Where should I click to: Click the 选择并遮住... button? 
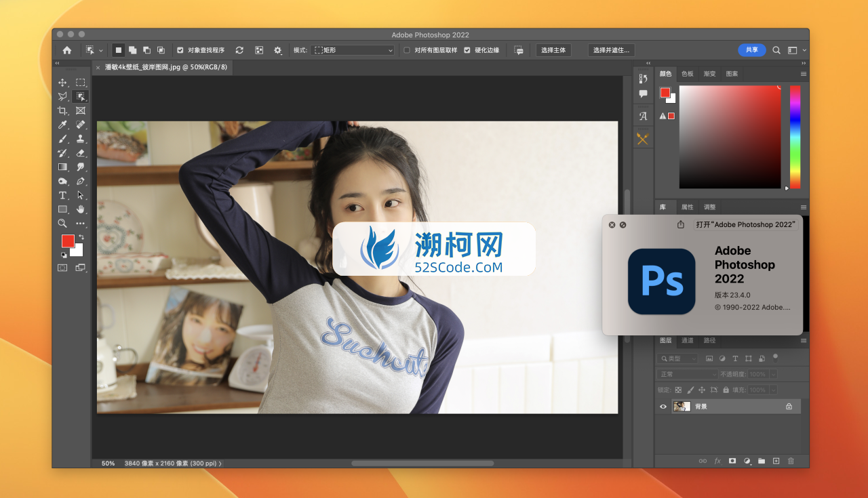pos(611,50)
